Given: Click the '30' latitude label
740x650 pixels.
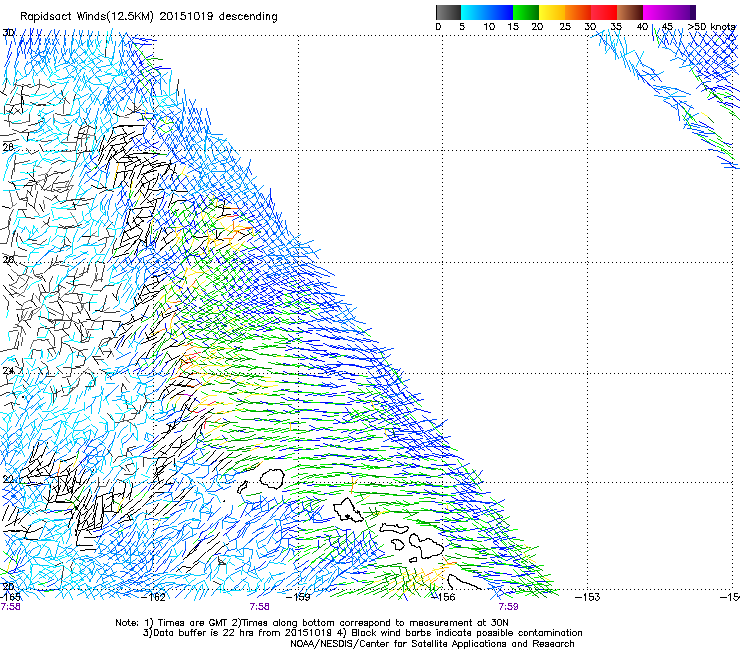Looking at the screenshot, I should point(8,33).
